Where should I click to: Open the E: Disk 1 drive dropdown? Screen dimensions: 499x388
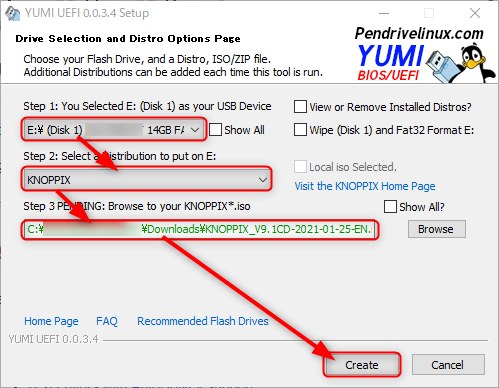pos(114,130)
